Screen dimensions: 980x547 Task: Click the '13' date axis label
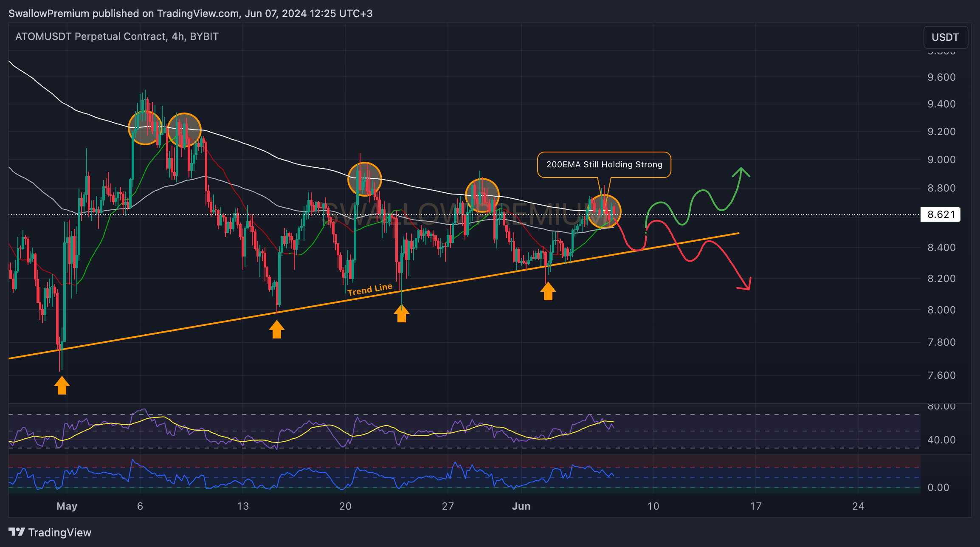click(243, 506)
